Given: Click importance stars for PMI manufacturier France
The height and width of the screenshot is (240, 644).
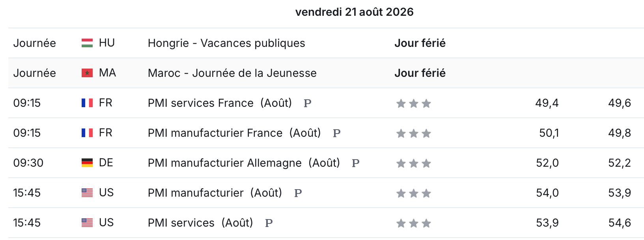Looking at the screenshot, I should coord(414,134).
